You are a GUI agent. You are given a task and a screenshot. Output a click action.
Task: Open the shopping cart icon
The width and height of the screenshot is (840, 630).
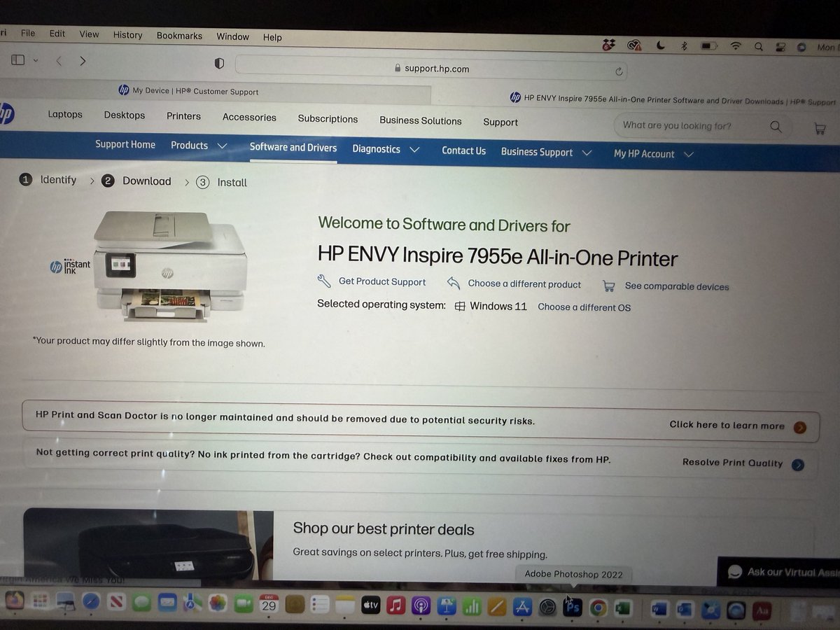click(820, 128)
